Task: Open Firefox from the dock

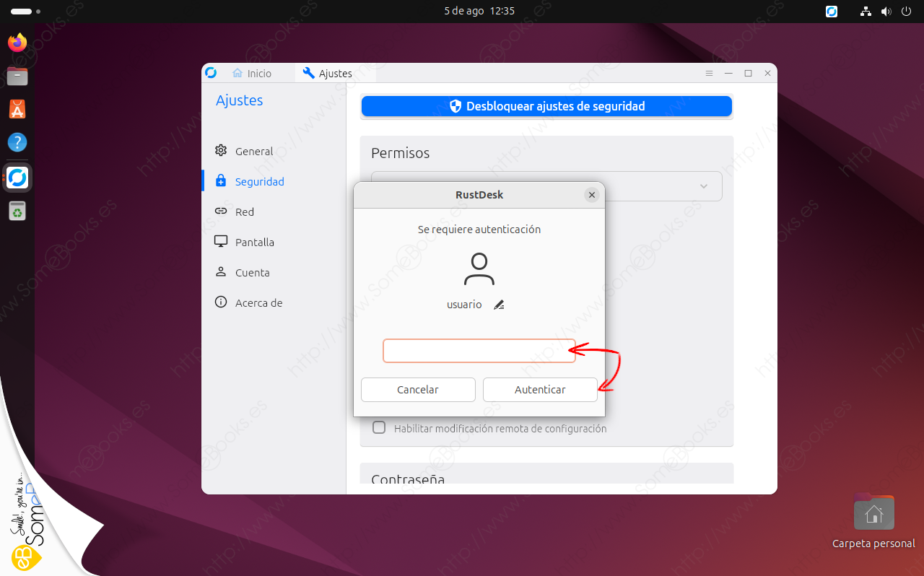Action: [x=17, y=43]
